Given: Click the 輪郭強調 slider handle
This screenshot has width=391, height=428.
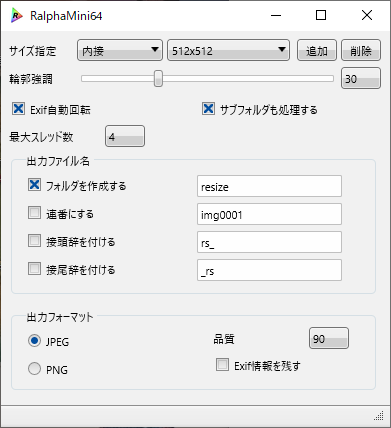Looking at the screenshot, I should (158, 79).
